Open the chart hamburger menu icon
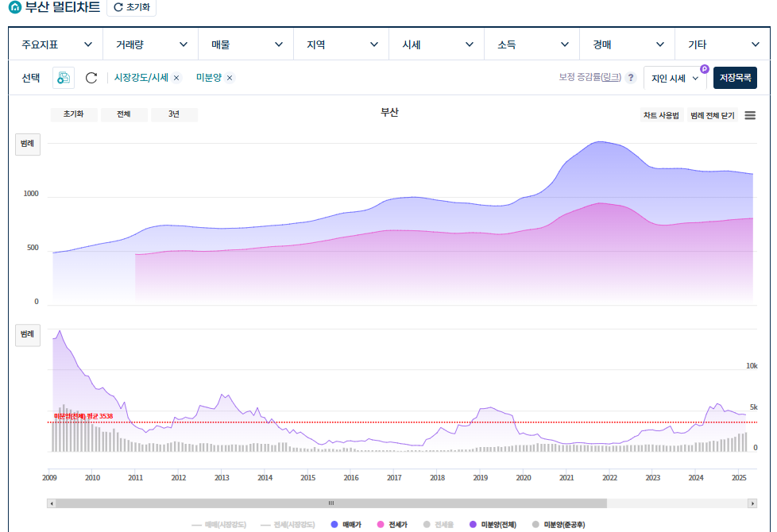777x532 pixels. tap(750, 115)
